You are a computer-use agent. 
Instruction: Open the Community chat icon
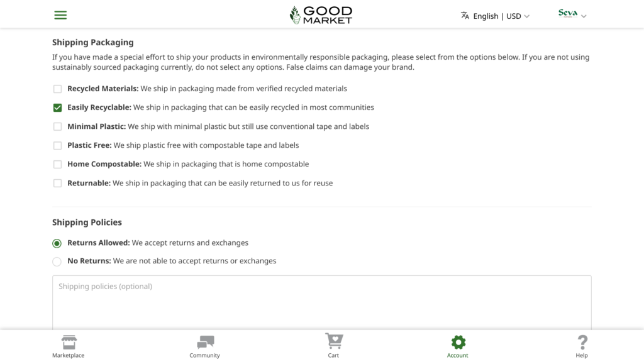click(205, 343)
